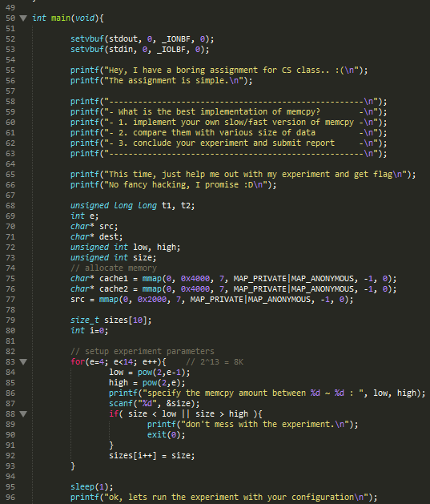Viewport: 430px width, 504px height.
Task: Click 'cache1' in the mmap assignment
Action: (x=114, y=279)
